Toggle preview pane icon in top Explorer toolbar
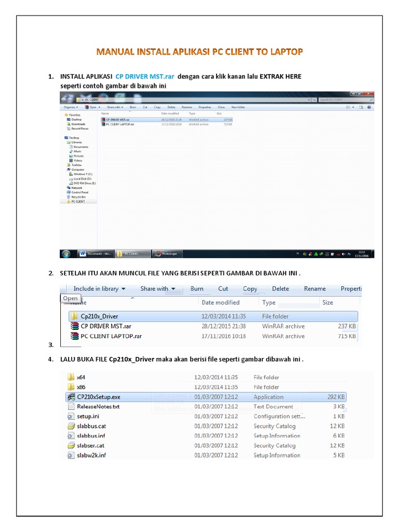 pyautogui.click(x=361, y=107)
